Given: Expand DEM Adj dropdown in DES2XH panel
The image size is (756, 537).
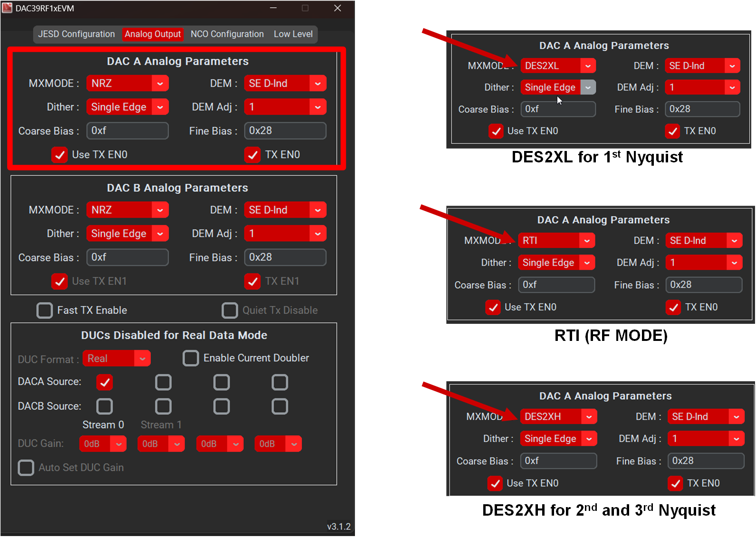Looking at the screenshot, I should pos(706,439).
